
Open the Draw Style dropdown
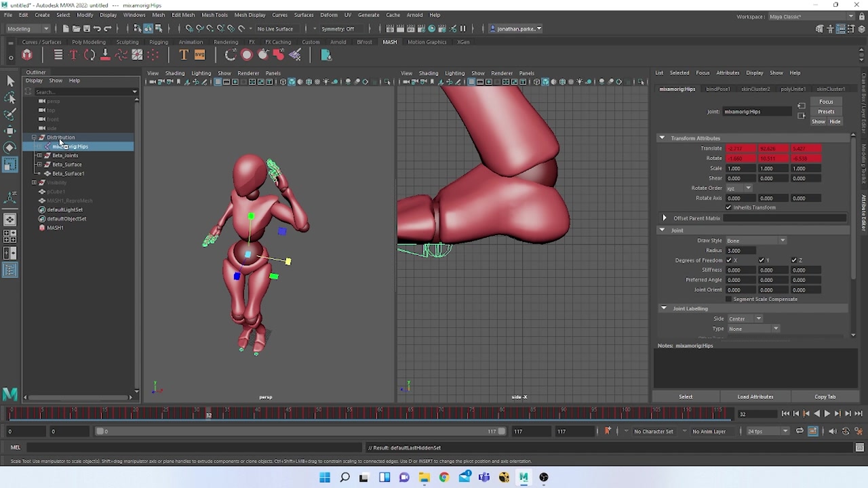pos(755,241)
